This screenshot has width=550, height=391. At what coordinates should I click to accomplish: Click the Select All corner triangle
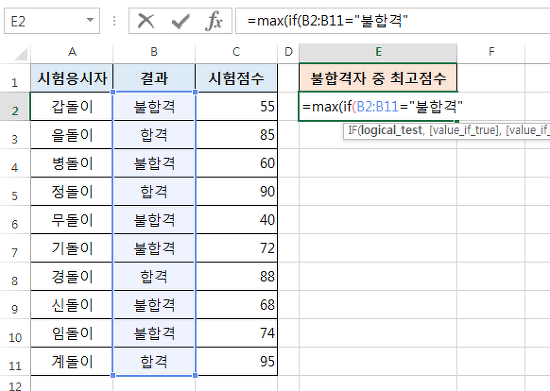point(21,54)
